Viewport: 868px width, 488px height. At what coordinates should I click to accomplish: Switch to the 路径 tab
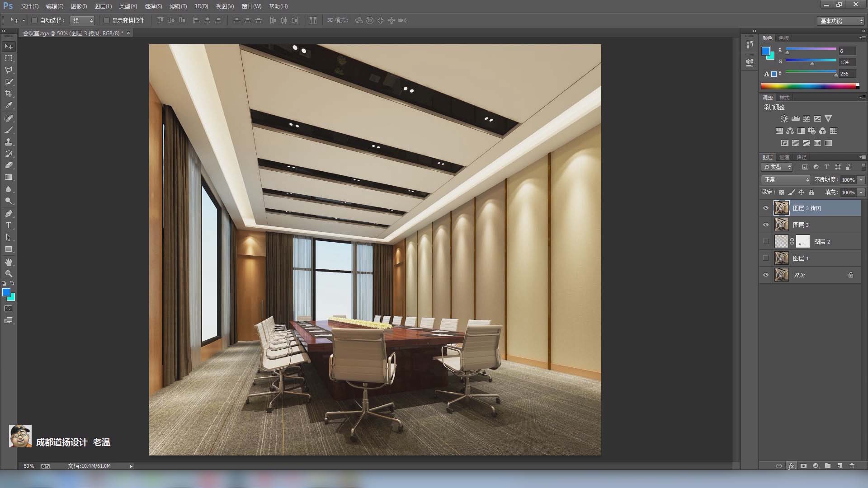tap(802, 157)
